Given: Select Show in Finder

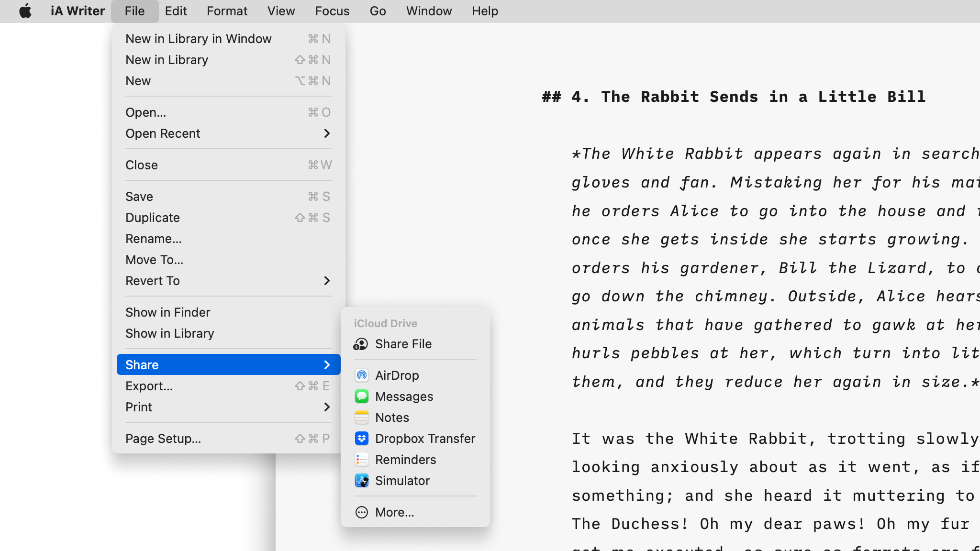Looking at the screenshot, I should (167, 312).
